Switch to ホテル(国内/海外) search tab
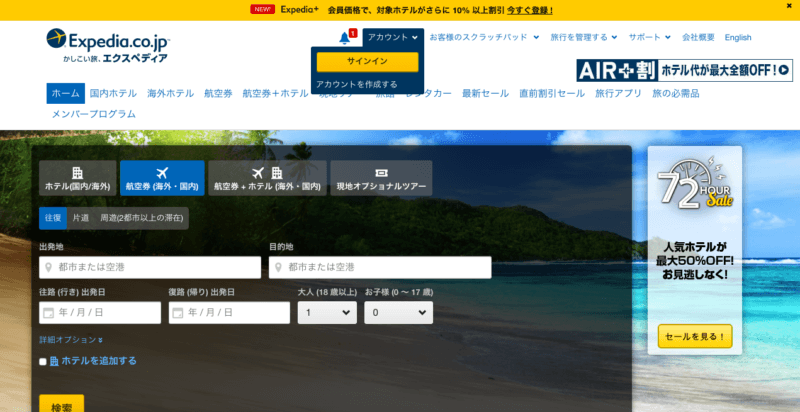Screen dimensions: 800x412 click(x=78, y=178)
